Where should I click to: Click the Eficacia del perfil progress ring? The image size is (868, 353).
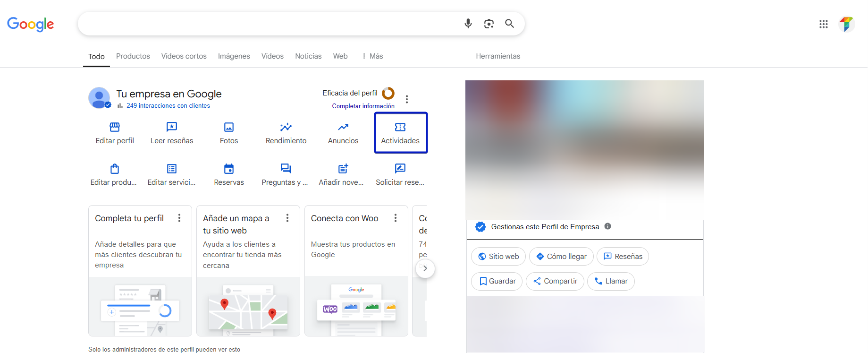[388, 93]
